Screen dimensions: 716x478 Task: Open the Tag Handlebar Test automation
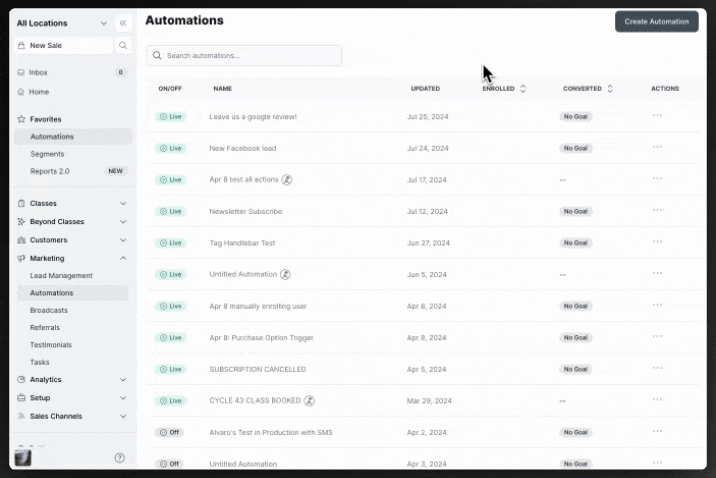(x=242, y=243)
